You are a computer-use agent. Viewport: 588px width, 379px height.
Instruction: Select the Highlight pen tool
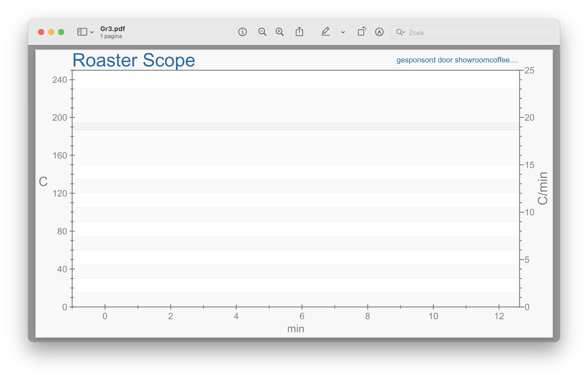[x=325, y=32]
